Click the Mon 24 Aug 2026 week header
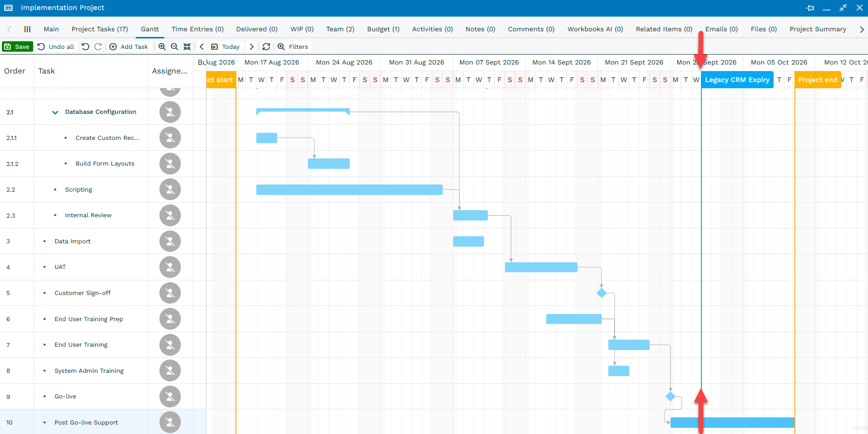 [344, 62]
